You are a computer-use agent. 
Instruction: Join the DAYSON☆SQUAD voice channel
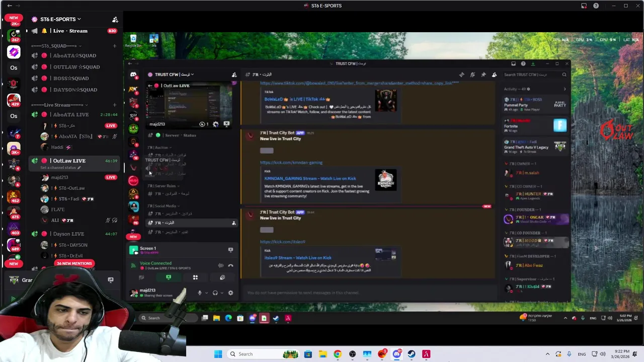click(74, 89)
